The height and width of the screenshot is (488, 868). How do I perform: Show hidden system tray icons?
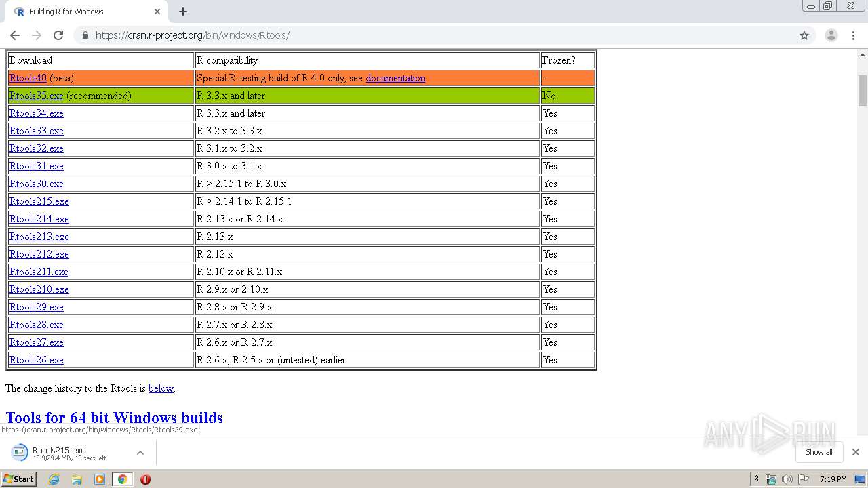click(756, 479)
